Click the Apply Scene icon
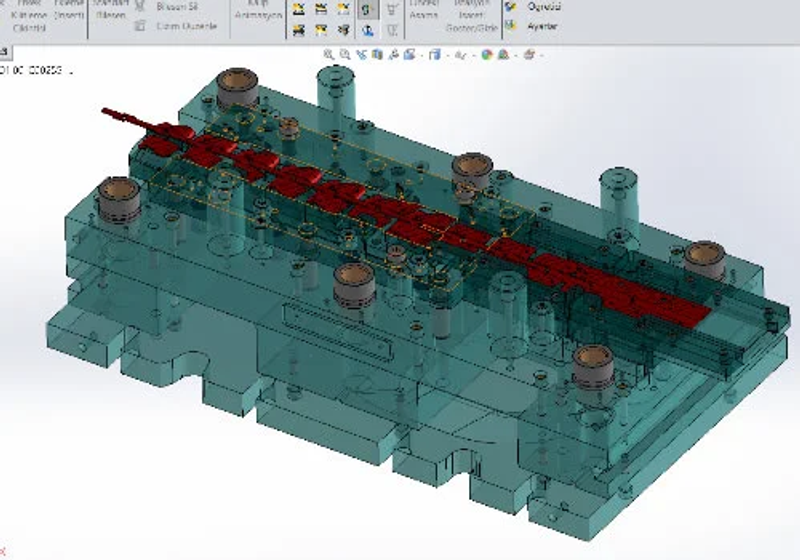 point(504,54)
